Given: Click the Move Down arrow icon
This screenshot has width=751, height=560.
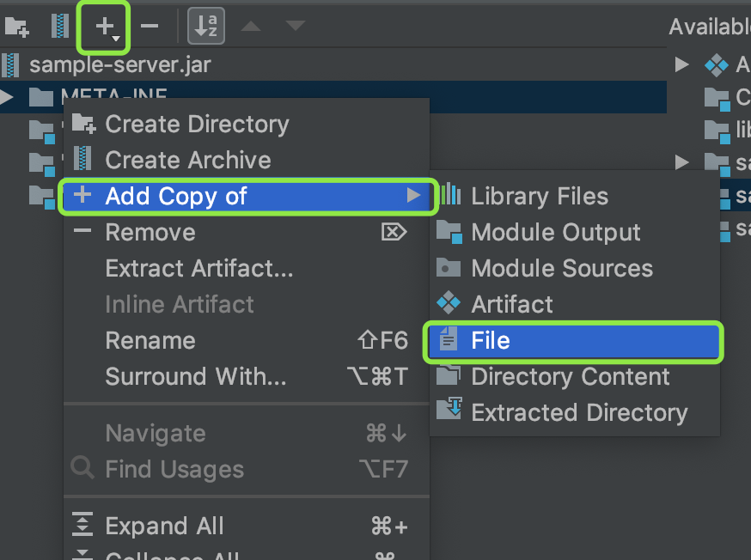Looking at the screenshot, I should click(x=296, y=27).
